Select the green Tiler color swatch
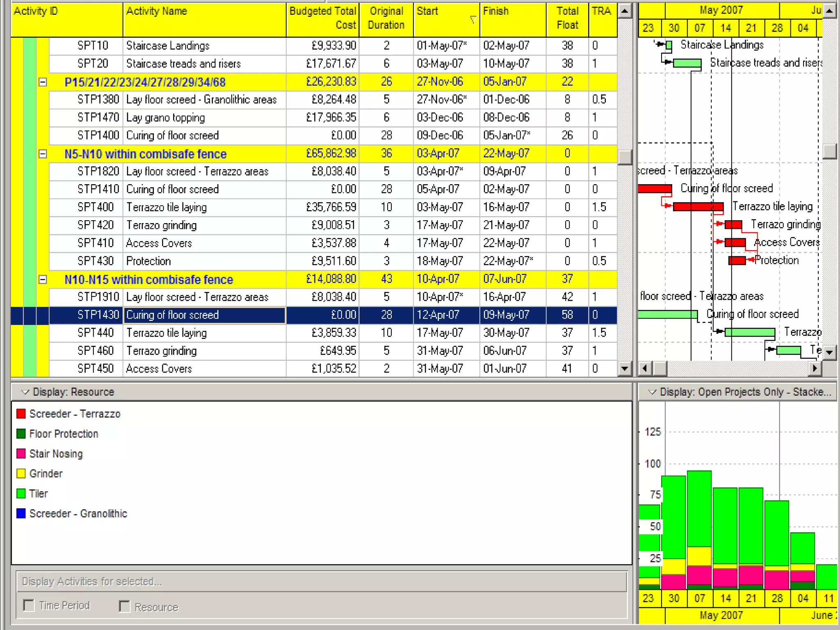 [x=21, y=493]
